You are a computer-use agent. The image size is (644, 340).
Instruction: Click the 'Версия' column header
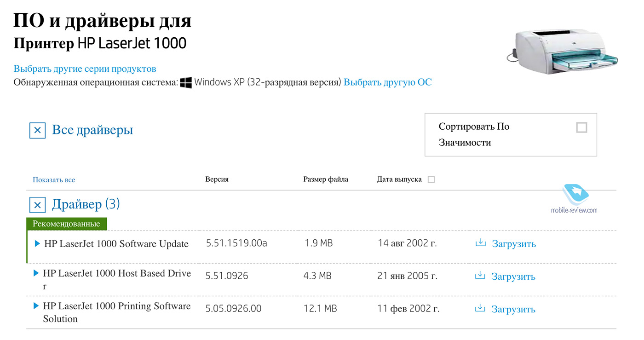pos(217,179)
